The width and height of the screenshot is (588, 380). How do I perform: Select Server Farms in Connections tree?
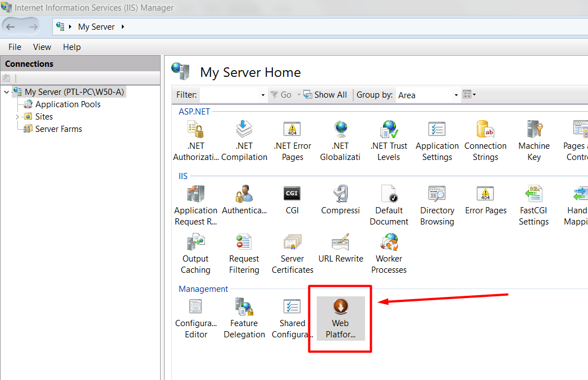(x=58, y=129)
